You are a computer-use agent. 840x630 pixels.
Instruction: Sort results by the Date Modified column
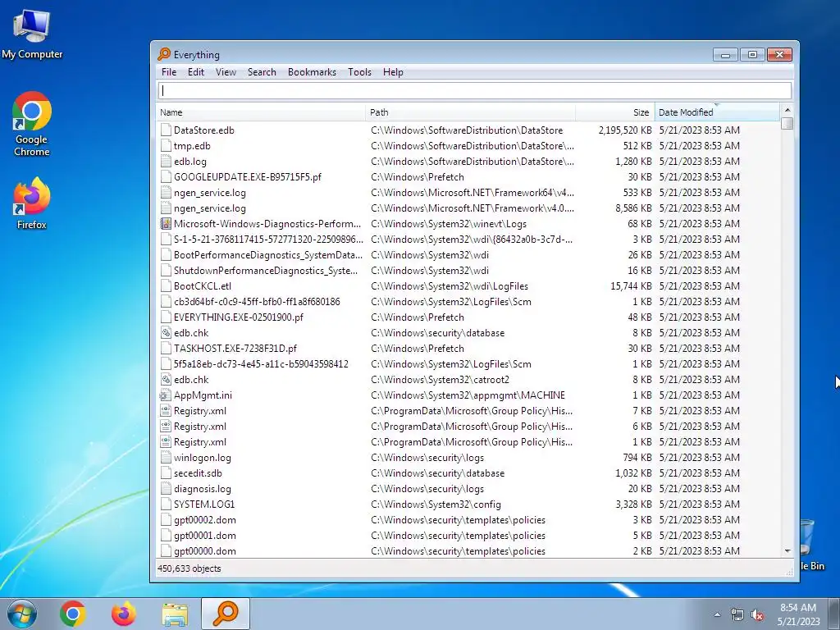717,112
